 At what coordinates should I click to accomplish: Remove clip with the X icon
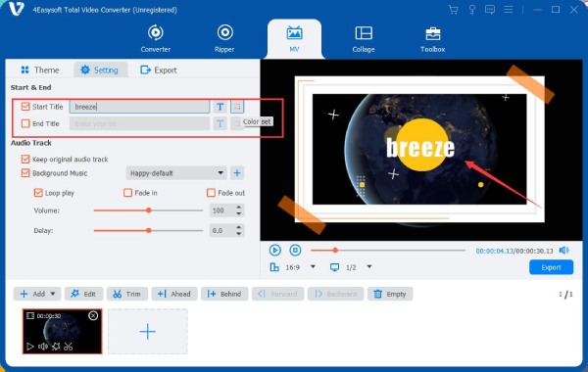(x=93, y=316)
